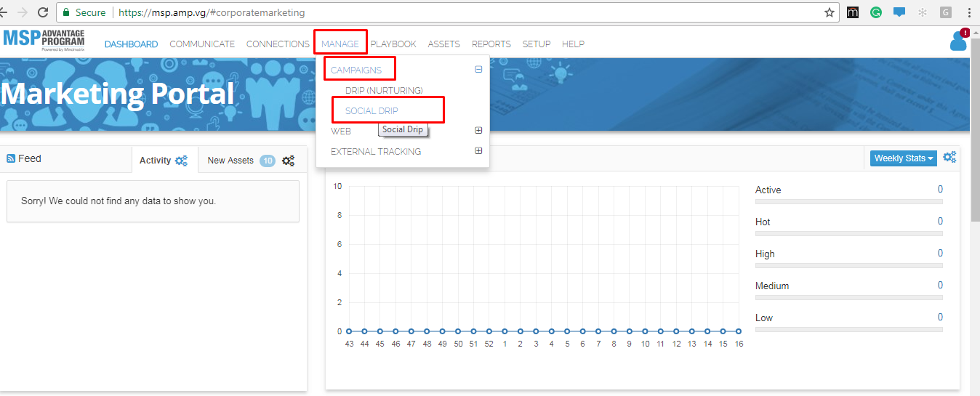Click the grey snowflake extension icon

923,12
